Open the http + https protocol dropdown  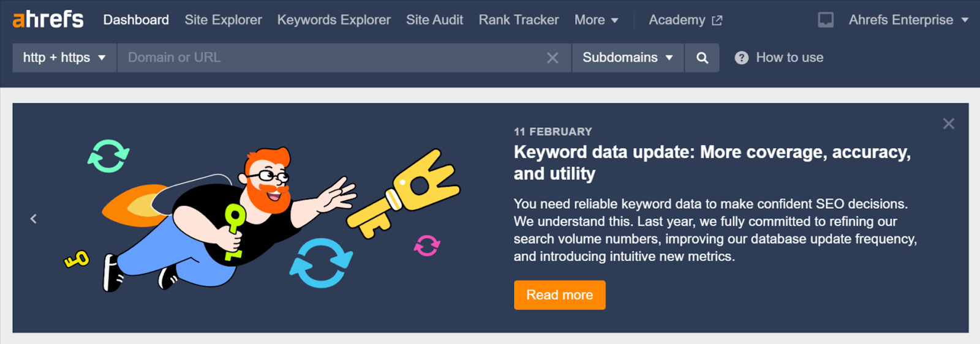pos(64,58)
